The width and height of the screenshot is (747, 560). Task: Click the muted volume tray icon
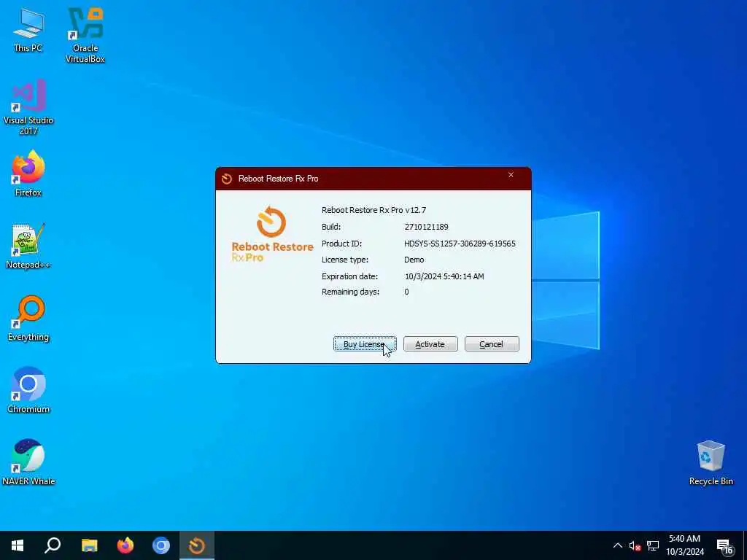(635, 545)
